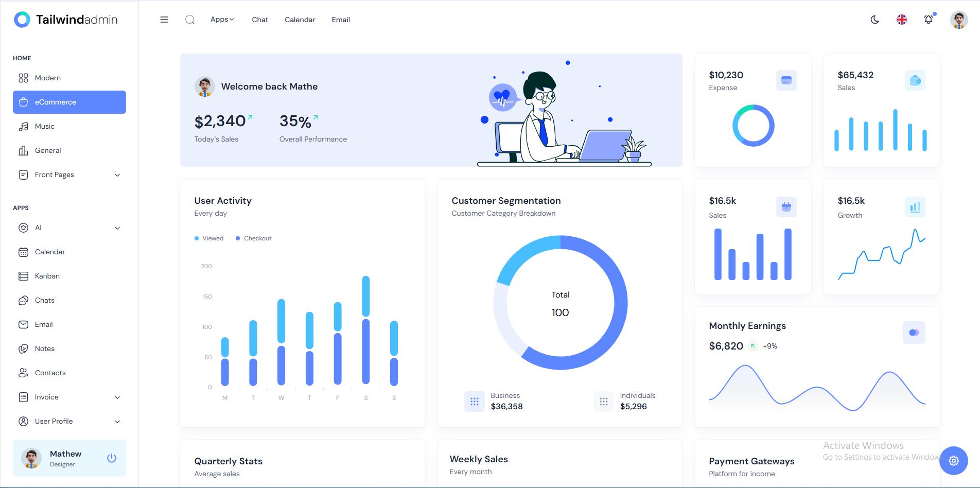Viewport: 980px width, 488px height.
Task: Open the floating settings gear button
Action: pos(953,461)
